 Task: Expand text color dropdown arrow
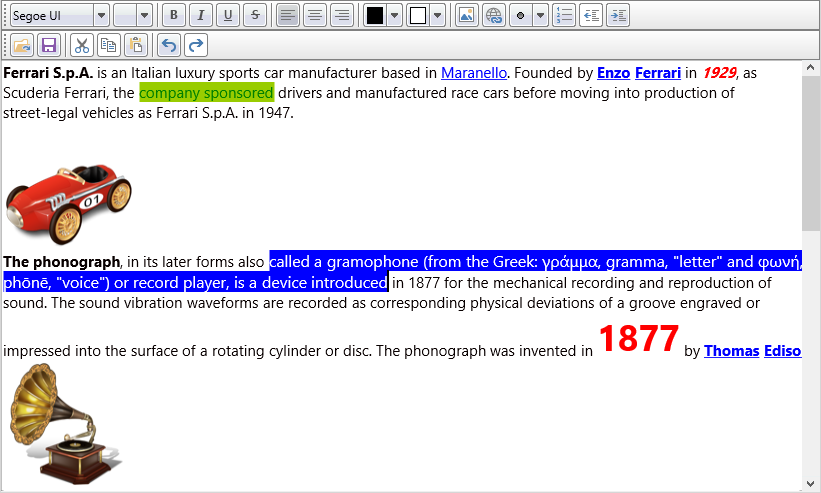coord(395,15)
